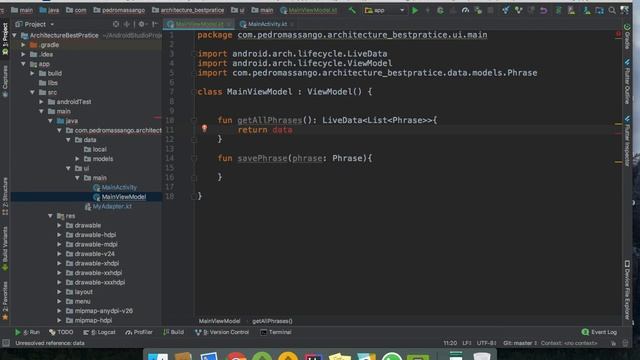Expand the .gradle folder arrow

tap(23, 45)
